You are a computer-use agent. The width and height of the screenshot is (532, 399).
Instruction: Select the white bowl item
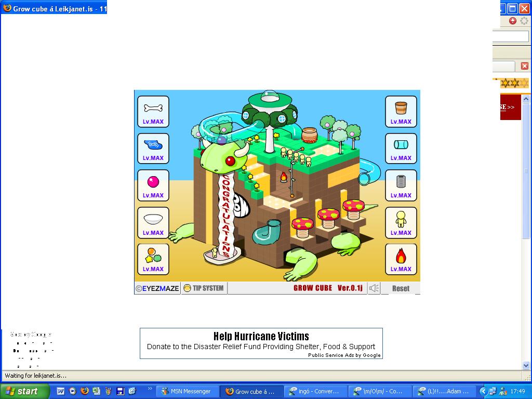(x=153, y=222)
